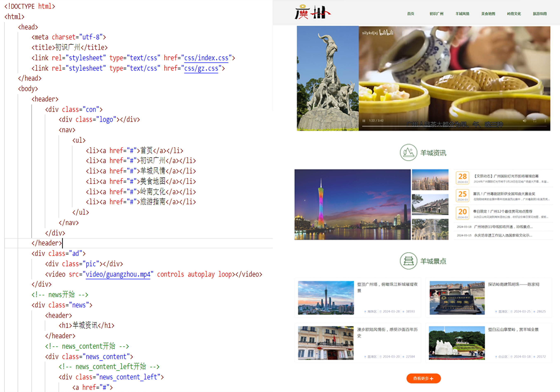Click the code list item containing 岭南文化
Viewport: 560px width, 392px height.
pyautogui.click(x=141, y=192)
